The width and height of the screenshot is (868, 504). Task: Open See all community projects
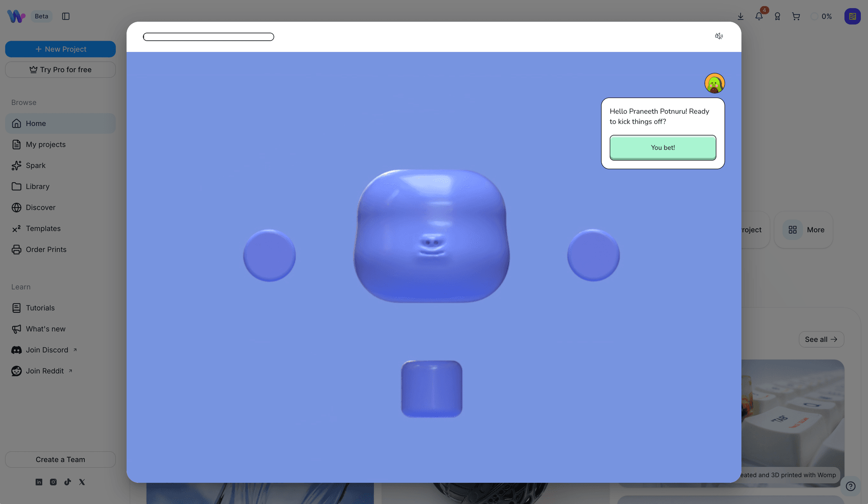[x=821, y=339]
